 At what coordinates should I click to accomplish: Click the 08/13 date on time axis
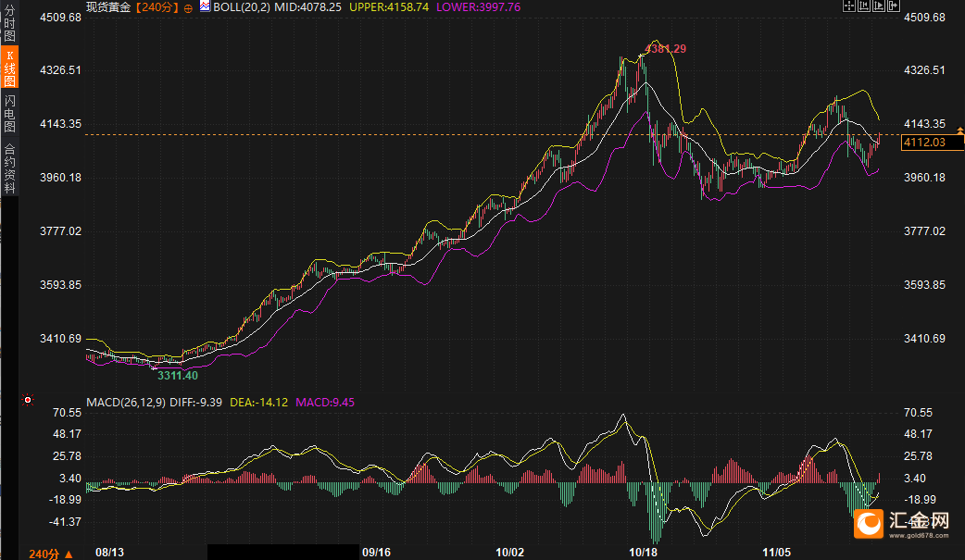pos(109,552)
